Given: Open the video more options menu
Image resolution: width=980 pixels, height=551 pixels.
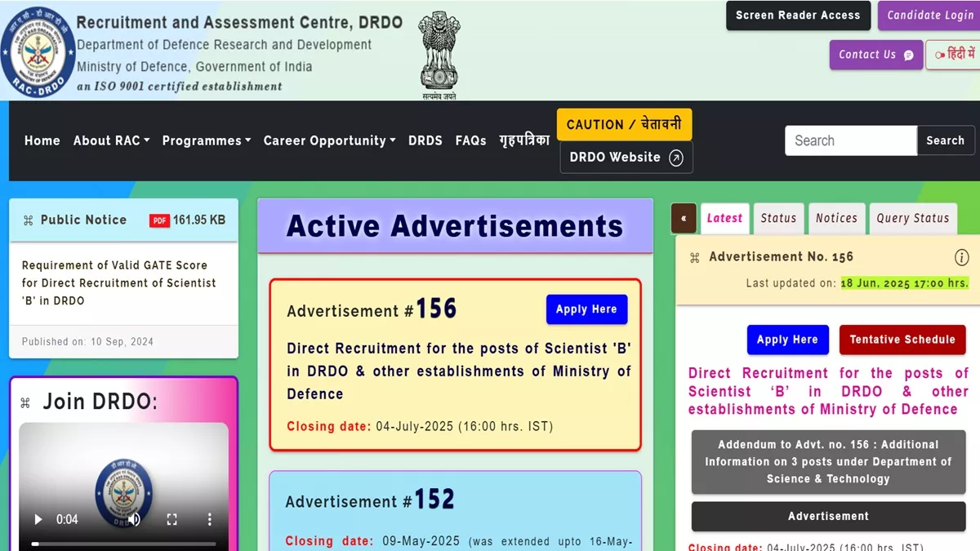Looking at the screenshot, I should pos(210,519).
